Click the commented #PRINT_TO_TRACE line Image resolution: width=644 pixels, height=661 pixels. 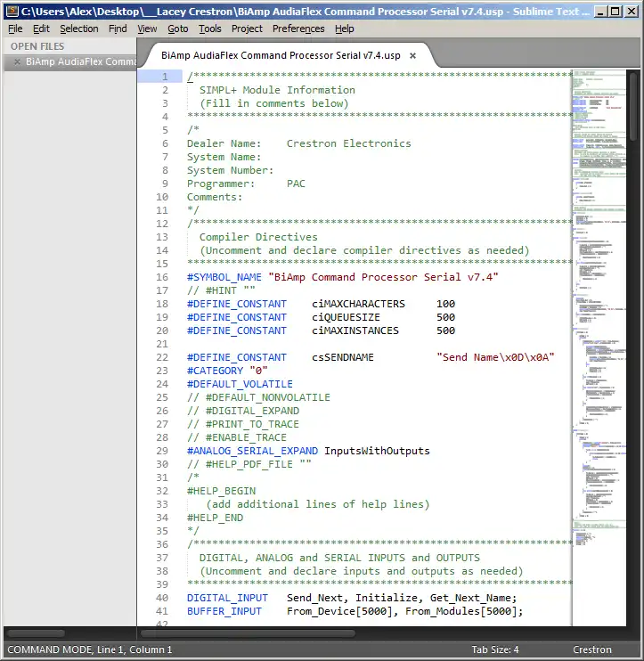coord(243,425)
